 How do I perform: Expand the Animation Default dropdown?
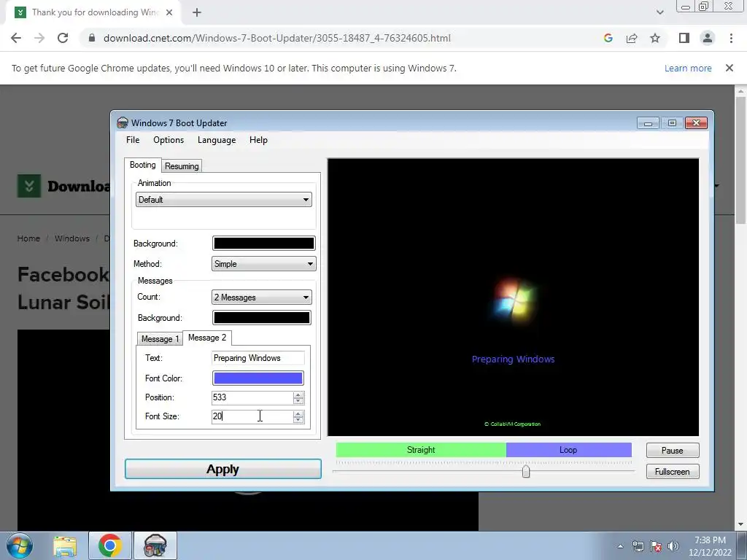[224, 200]
